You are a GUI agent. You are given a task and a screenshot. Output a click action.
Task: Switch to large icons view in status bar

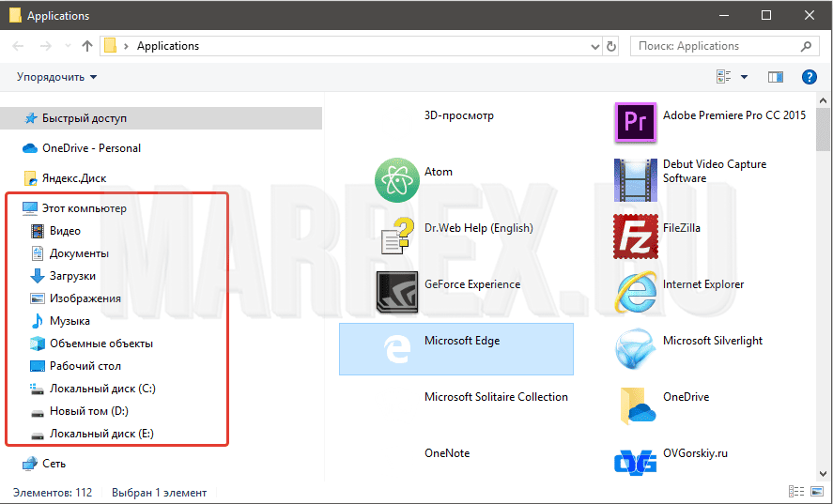pyautogui.click(x=816, y=492)
